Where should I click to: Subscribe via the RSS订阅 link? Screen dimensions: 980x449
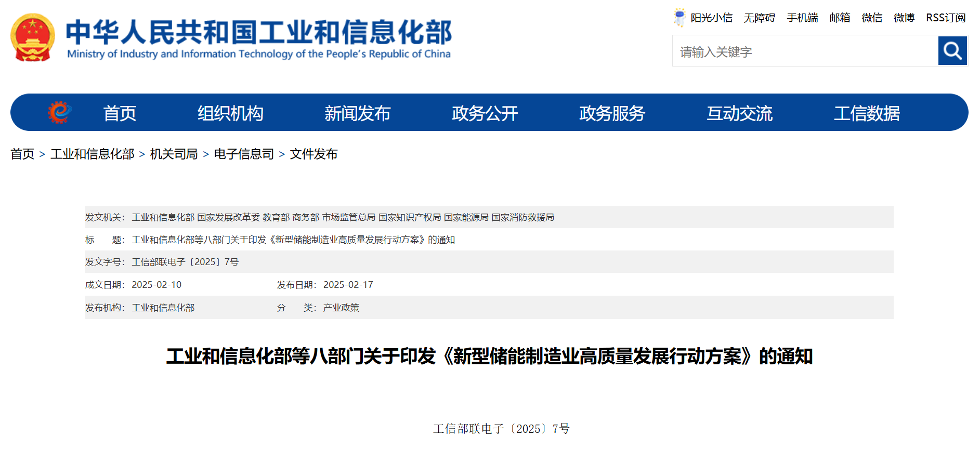946,18
